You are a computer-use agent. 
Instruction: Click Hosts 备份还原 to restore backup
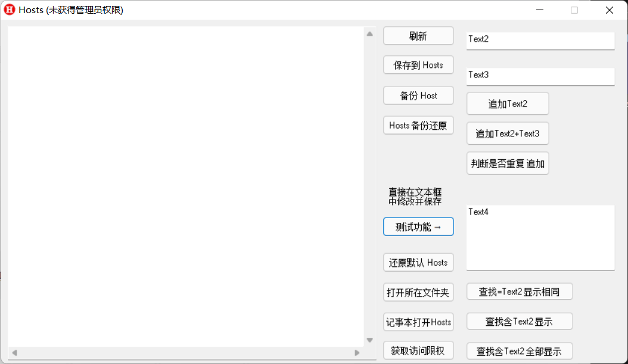click(418, 125)
